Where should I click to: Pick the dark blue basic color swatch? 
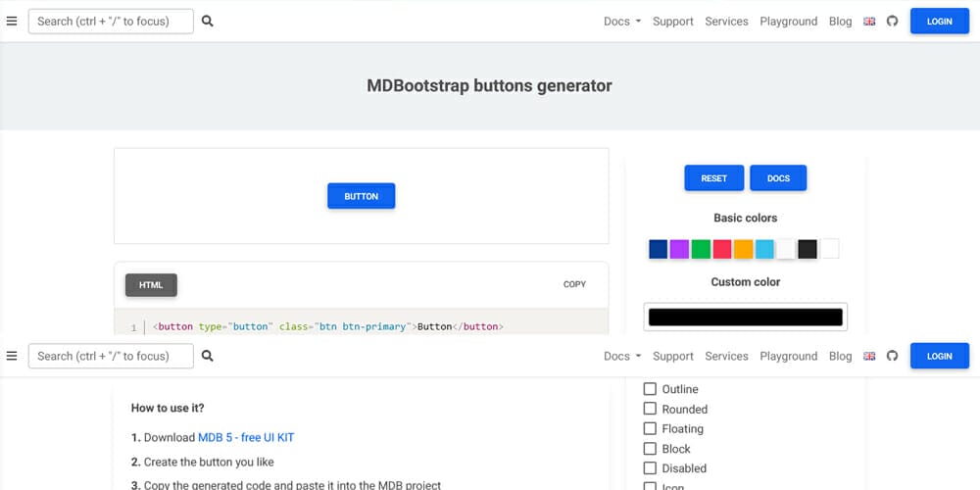point(659,249)
